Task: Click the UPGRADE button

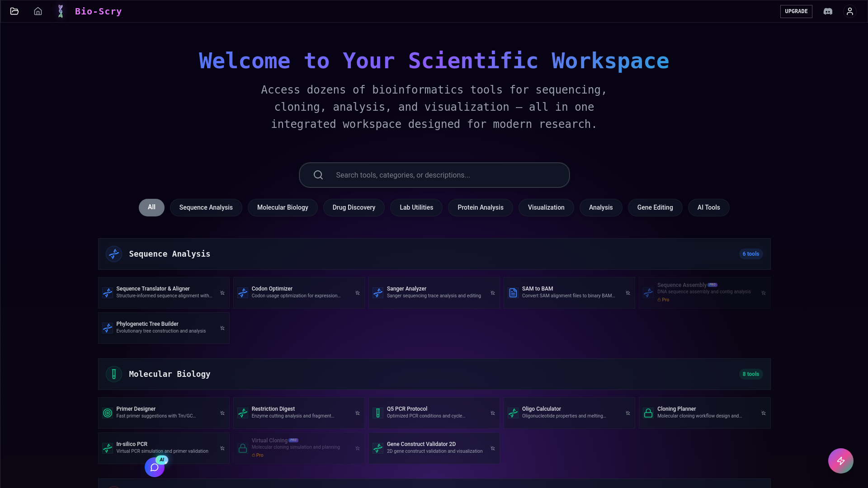Action: click(x=796, y=11)
